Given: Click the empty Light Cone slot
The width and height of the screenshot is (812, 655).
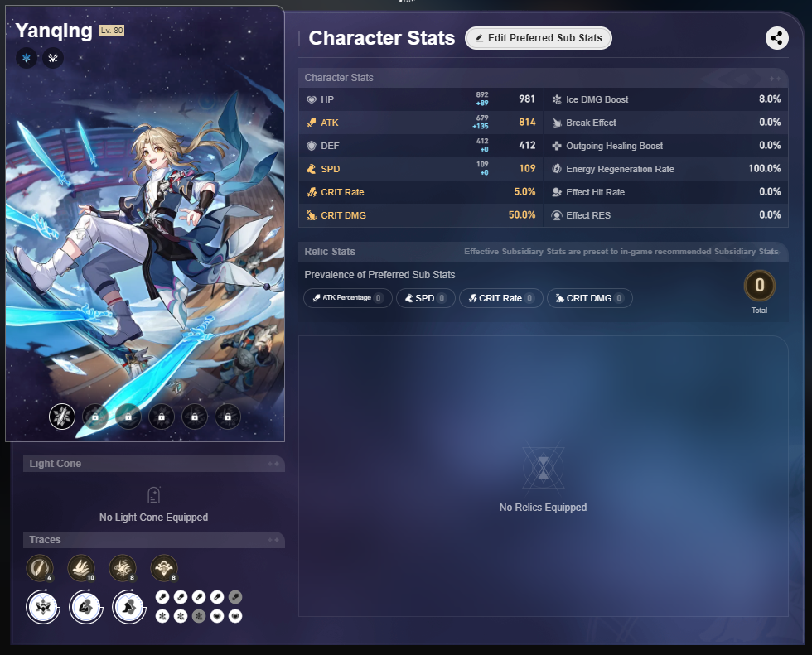Looking at the screenshot, I should pos(154,504).
